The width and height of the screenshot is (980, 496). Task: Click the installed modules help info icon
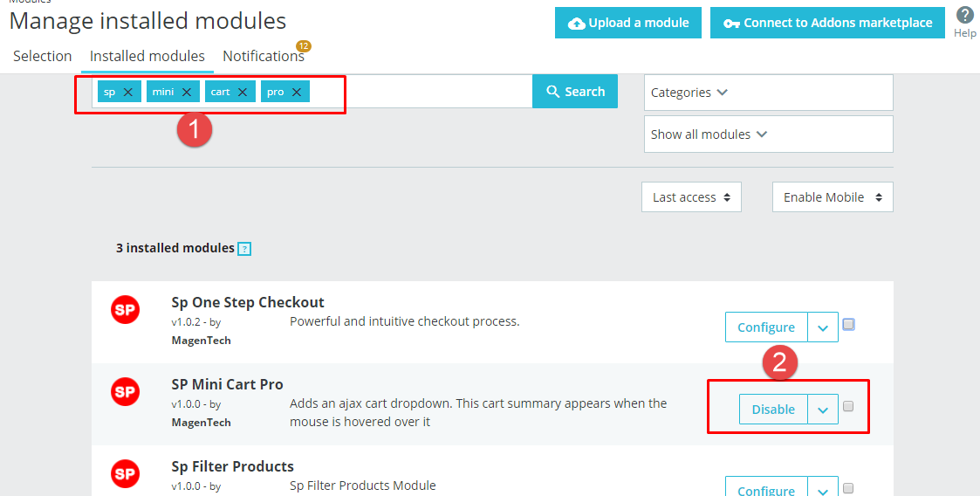pyautogui.click(x=244, y=249)
